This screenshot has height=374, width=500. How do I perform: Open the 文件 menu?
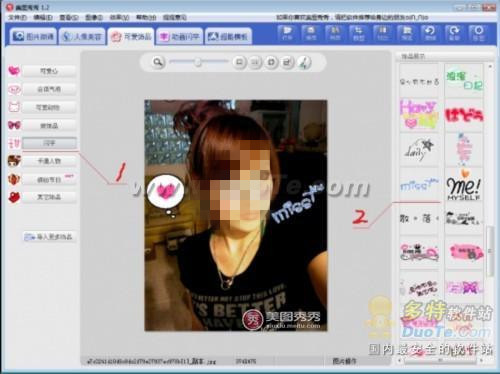pyautogui.click(x=17, y=17)
